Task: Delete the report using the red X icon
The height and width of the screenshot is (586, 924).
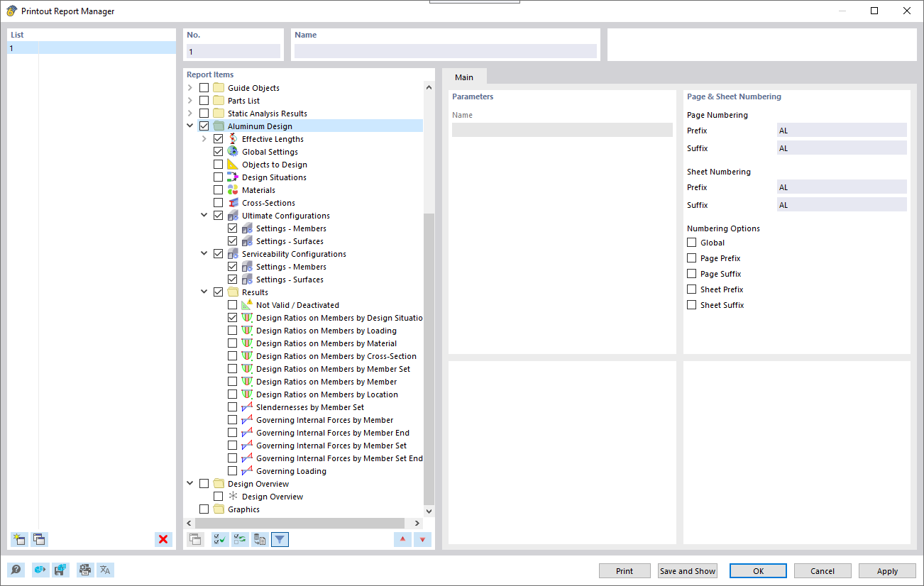Action: tap(163, 539)
